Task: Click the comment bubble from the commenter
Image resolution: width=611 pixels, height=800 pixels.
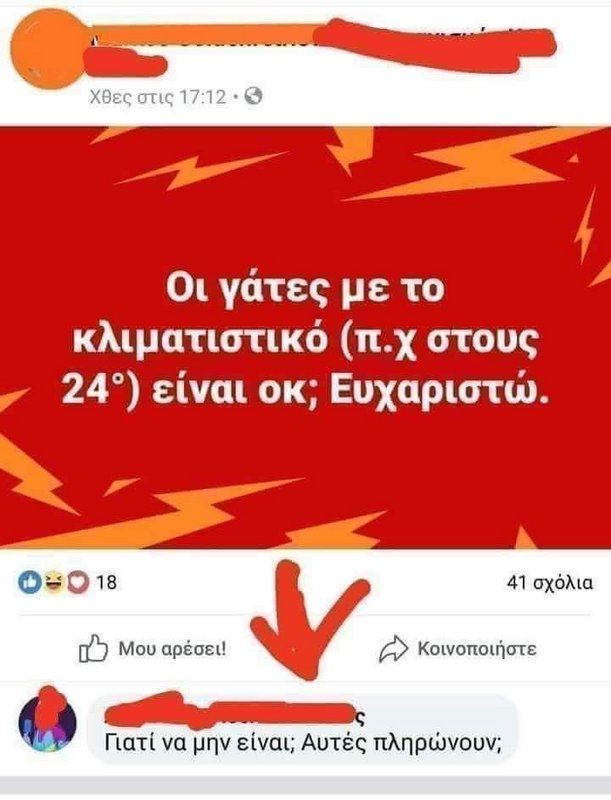Action: [x=303, y=728]
